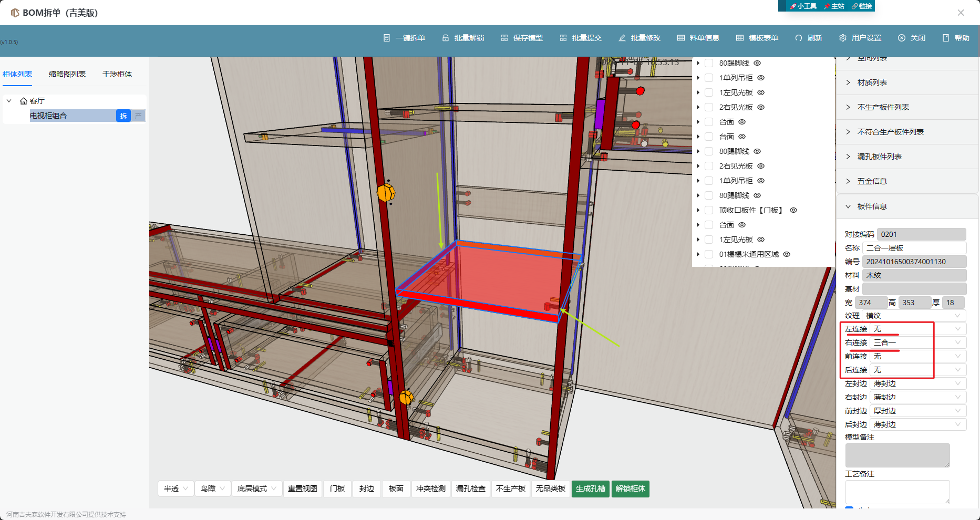Screen dimensions: 980x520
Task: Hide 01榻榻米通用区域 using eye icon
Action: point(787,254)
